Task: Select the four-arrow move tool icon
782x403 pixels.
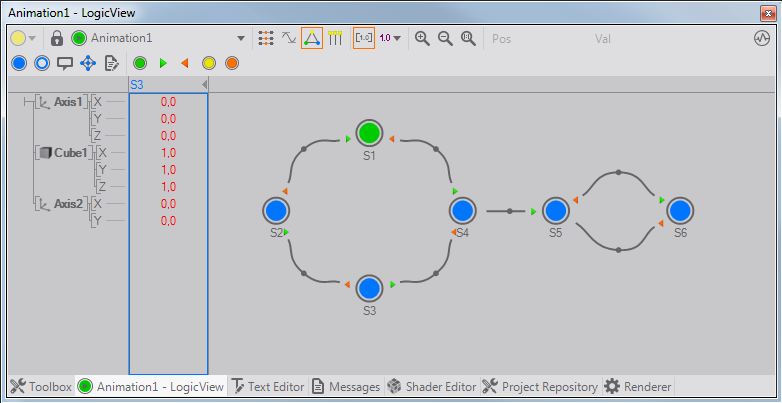Action: 88,63
